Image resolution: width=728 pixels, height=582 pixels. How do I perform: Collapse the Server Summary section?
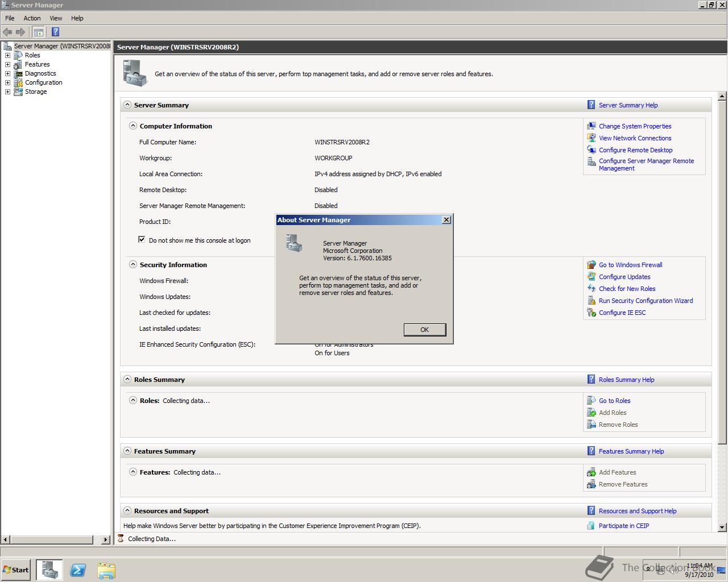[x=127, y=105]
